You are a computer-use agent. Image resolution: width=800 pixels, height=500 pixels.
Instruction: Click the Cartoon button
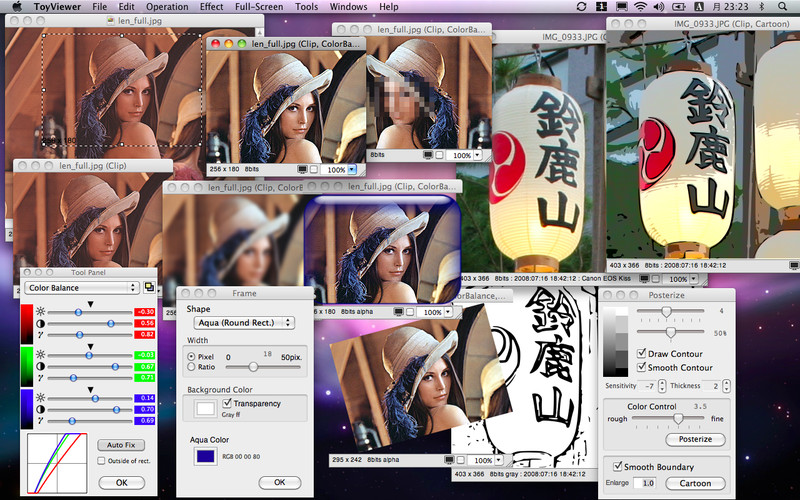tap(695, 483)
